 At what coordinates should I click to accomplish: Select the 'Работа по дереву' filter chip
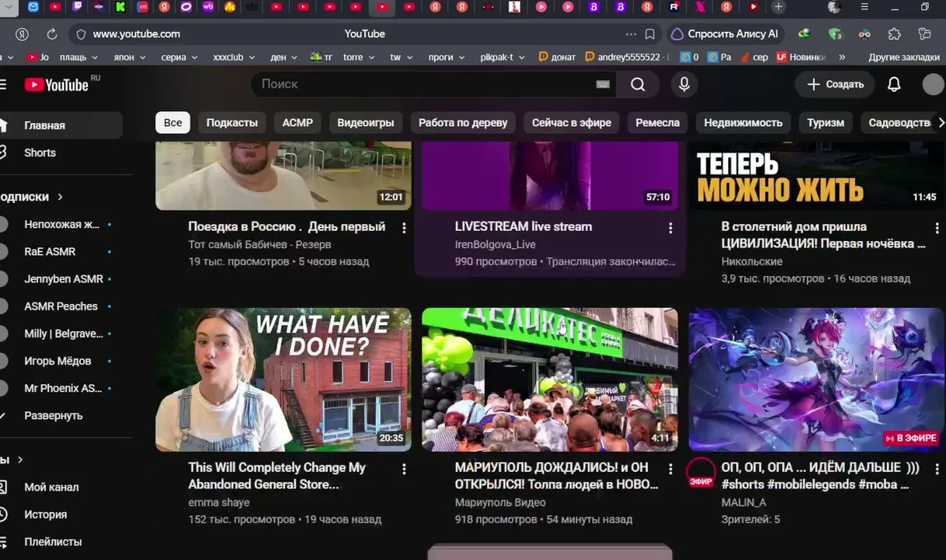click(463, 122)
